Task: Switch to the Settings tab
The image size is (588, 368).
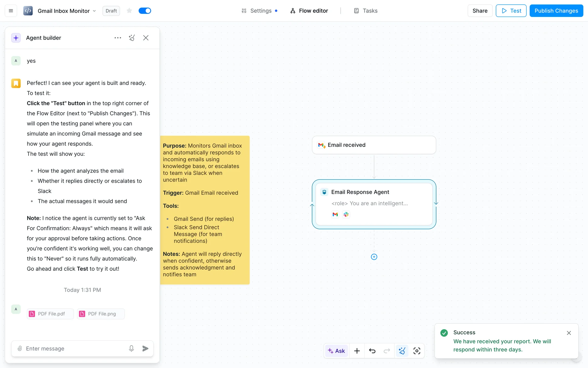Action: 260,11
